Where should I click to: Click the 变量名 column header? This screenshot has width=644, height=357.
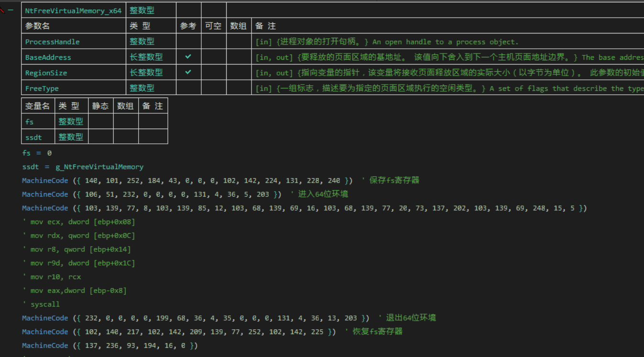click(x=38, y=106)
